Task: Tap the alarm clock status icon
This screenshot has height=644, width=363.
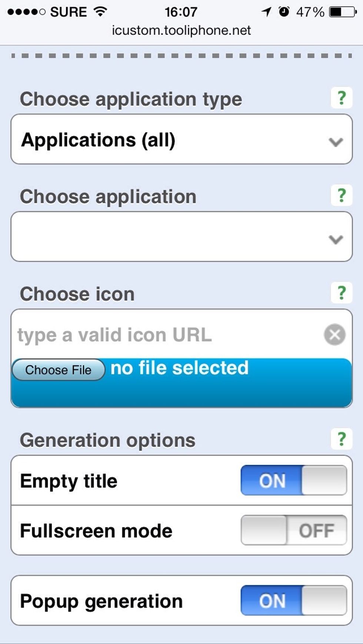Action: point(284,12)
